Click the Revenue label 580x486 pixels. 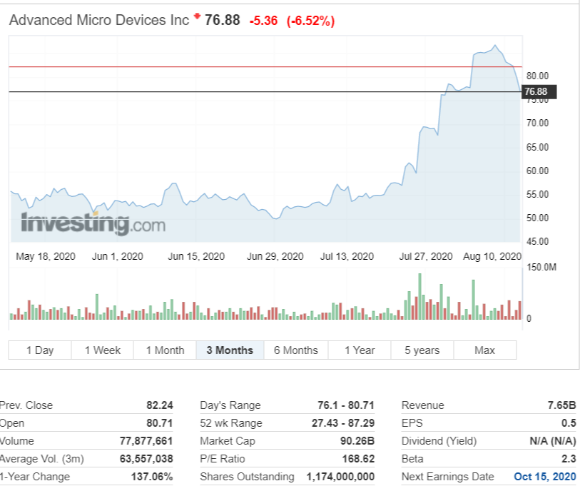(x=423, y=405)
